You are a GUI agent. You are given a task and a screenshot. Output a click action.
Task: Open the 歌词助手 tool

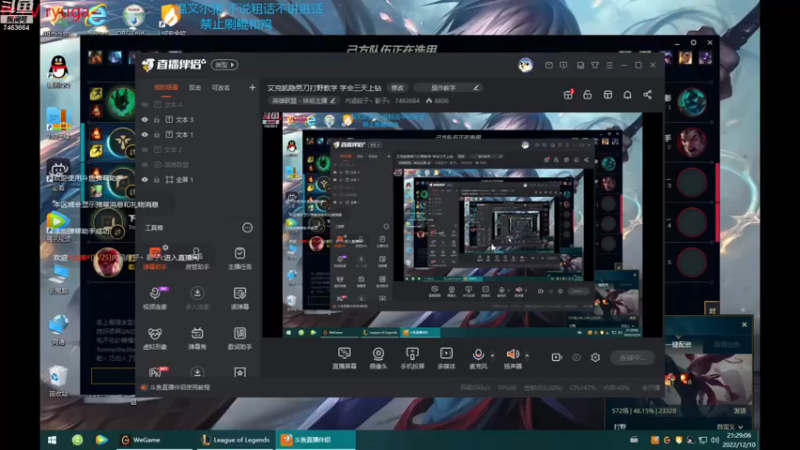click(239, 338)
